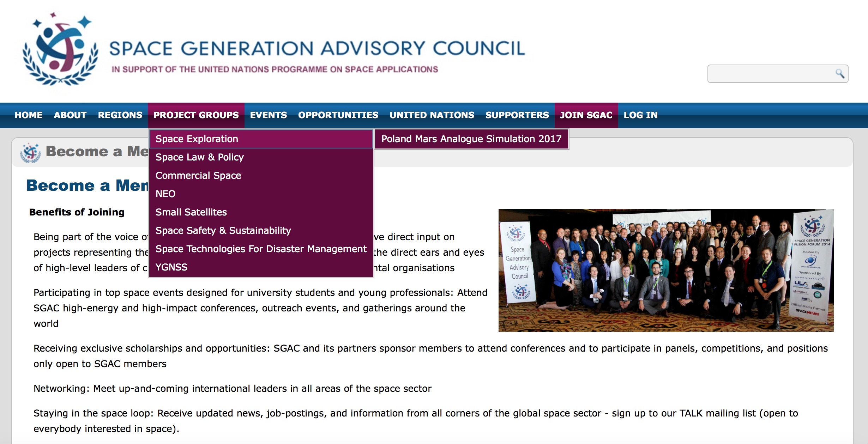Choose Commercial Space project group
Screen dimensions: 868x444
click(261, 176)
